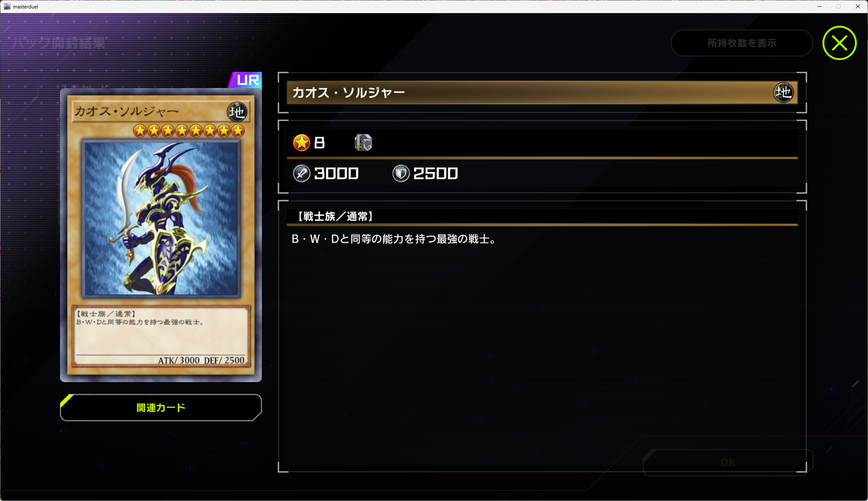Click the masterduel title bar icon
The width and height of the screenshot is (868, 501).
pos(7,6)
